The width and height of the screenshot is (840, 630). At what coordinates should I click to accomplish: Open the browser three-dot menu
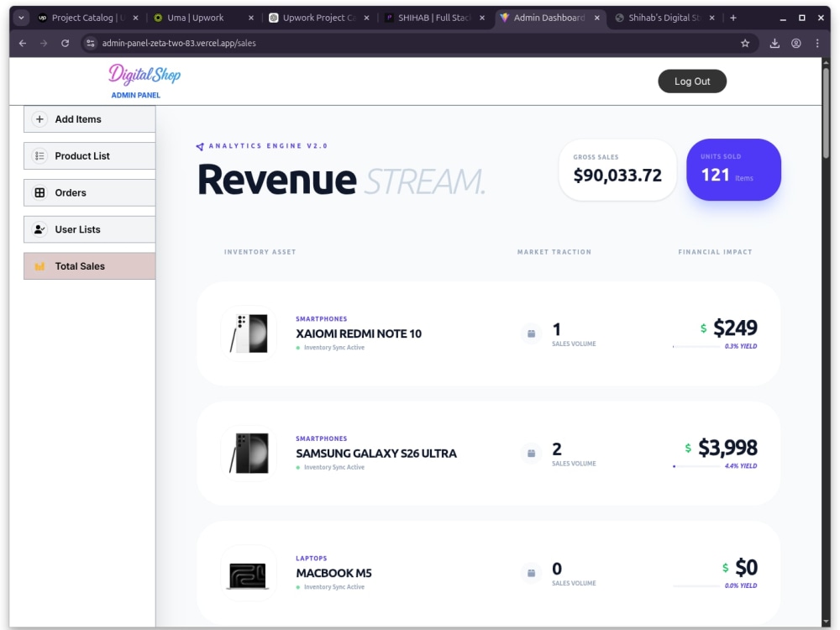pyautogui.click(x=817, y=44)
